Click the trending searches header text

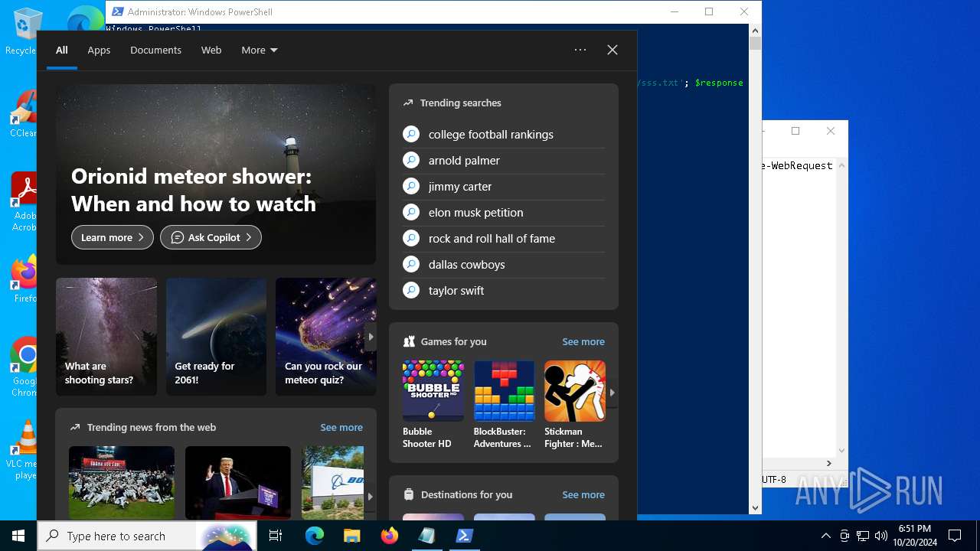(x=461, y=103)
